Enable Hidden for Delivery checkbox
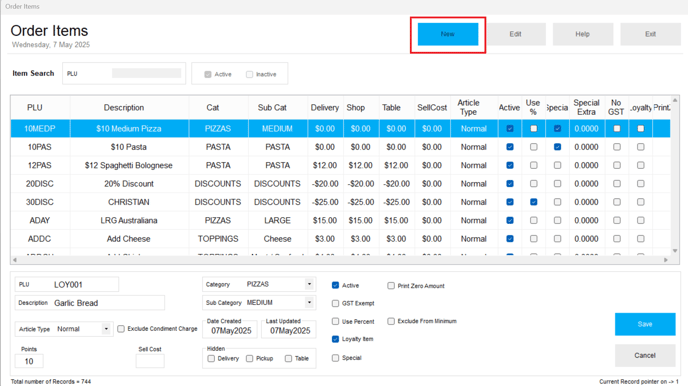688x386 pixels. click(211, 359)
